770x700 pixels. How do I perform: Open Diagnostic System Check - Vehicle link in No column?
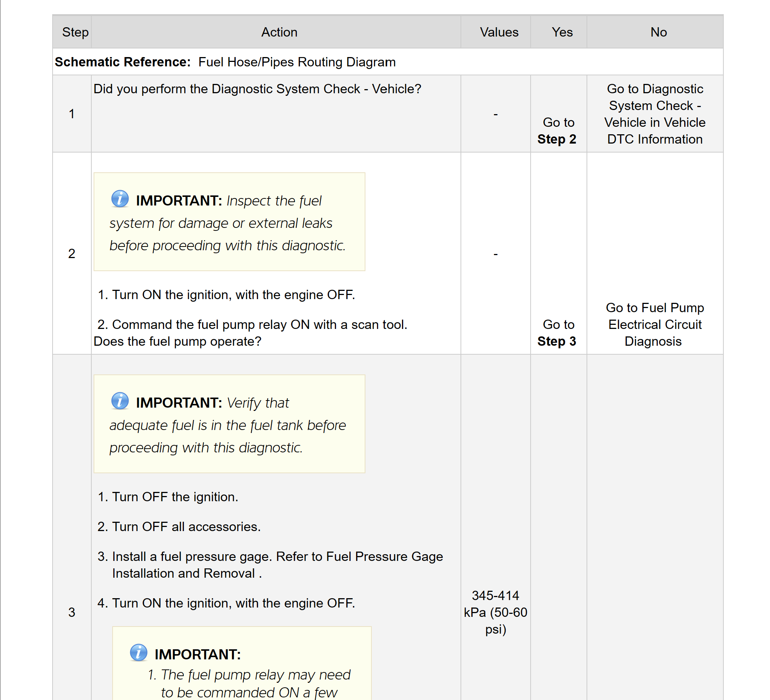point(655,114)
